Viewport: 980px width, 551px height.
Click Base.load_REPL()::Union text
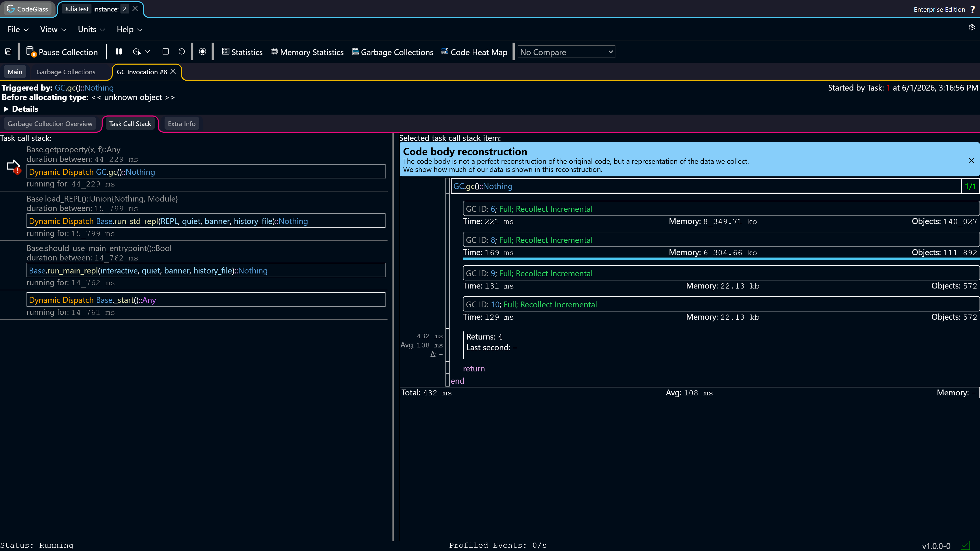point(102,198)
